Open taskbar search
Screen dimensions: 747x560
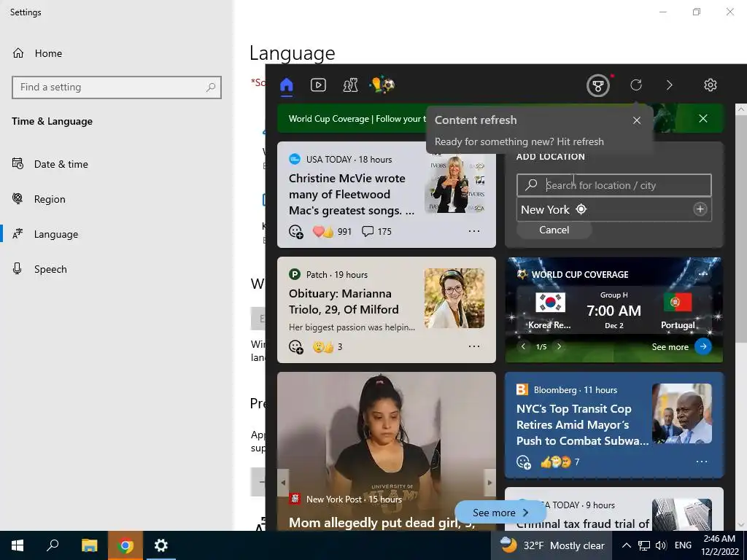[x=53, y=545]
